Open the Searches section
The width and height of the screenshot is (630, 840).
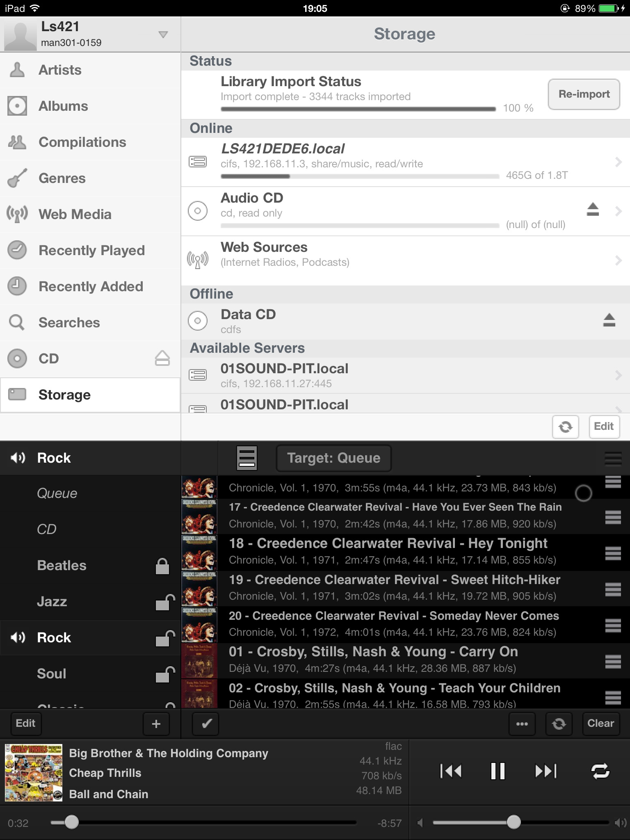click(x=90, y=323)
